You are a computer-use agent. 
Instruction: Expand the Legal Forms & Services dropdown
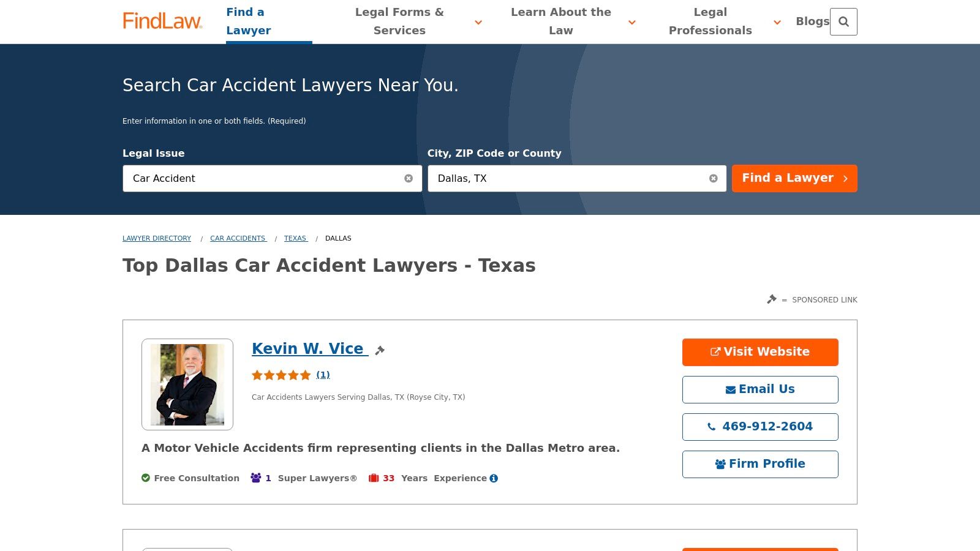coord(478,22)
